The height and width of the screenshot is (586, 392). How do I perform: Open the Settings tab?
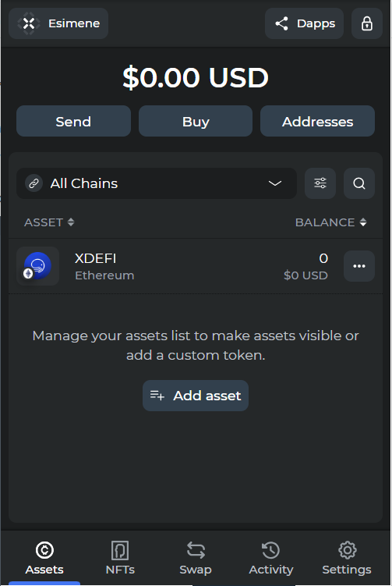pyautogui.click(x=347, y=558)
